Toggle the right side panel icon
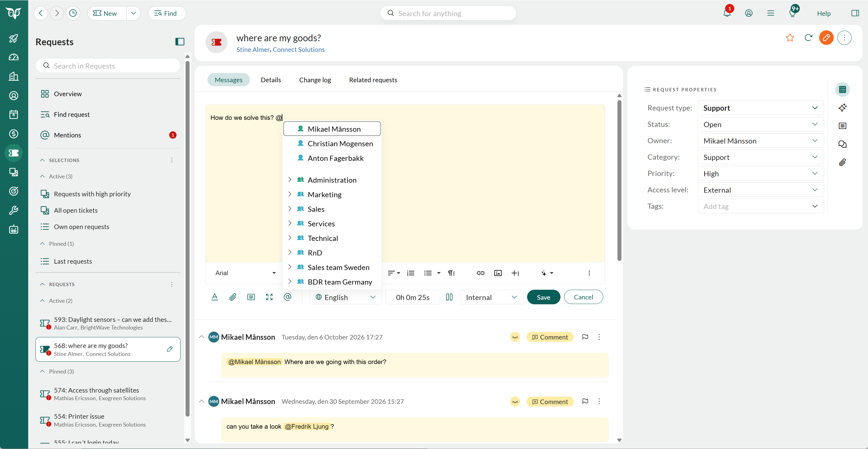Viewport: 868px width, 449px height. 855,13
